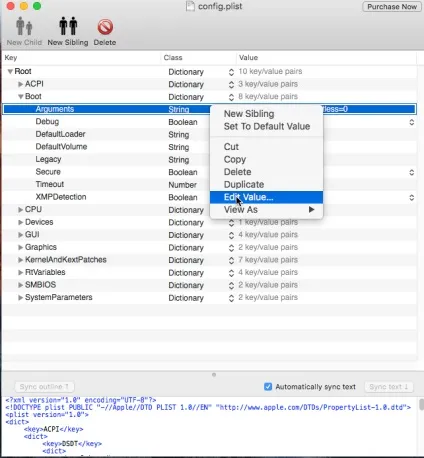
Task: Toggle Automatically sync text checkbox
Action: tap(268, 387)
